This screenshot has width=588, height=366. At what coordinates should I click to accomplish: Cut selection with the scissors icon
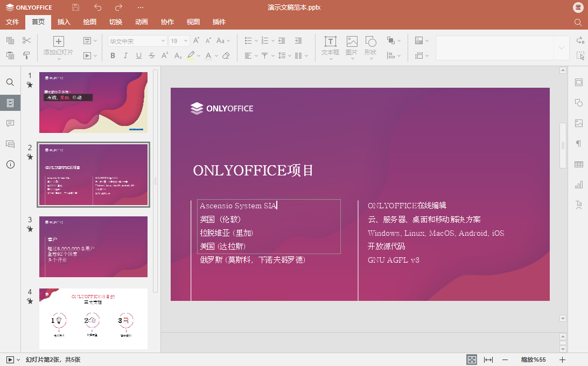coord(26,40)
